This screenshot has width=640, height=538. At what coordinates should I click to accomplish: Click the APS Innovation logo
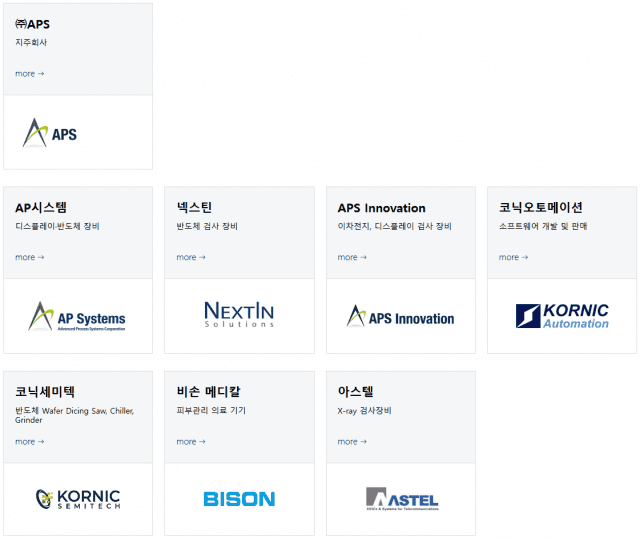click(x=400, y=316)
